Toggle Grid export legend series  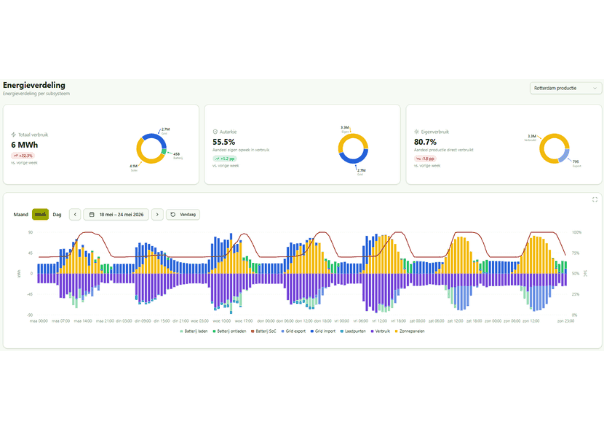point(294,331)
